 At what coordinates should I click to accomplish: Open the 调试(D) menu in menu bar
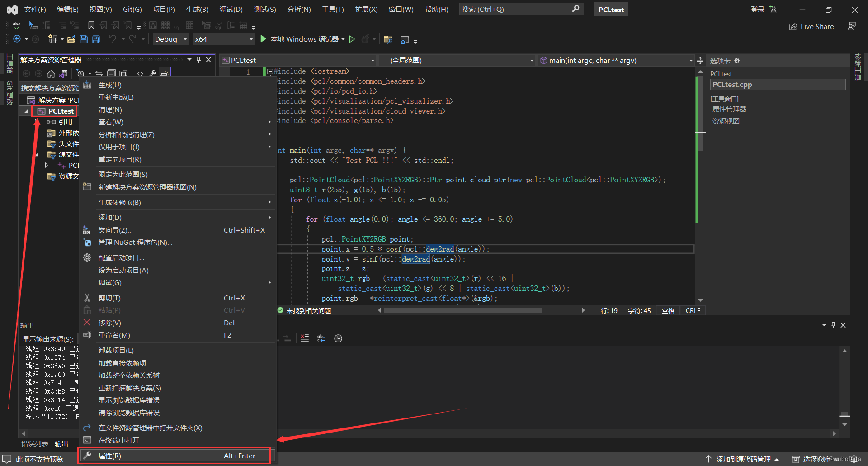pos(231,9)
